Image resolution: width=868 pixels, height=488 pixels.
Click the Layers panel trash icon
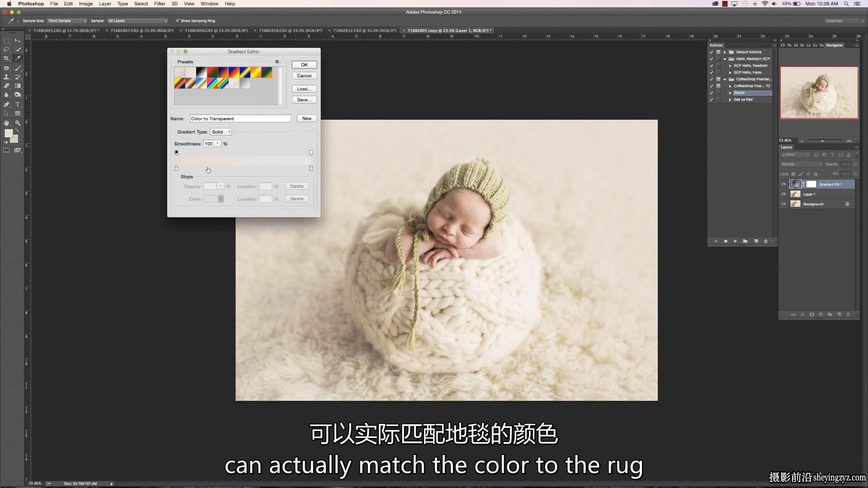(x=848, y=314)
